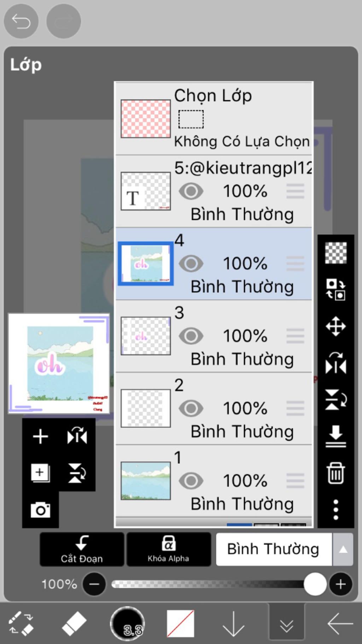The image size is (362, 644).
Task: Select the move/transform cross-arrows icon
Action: [335, 326]
